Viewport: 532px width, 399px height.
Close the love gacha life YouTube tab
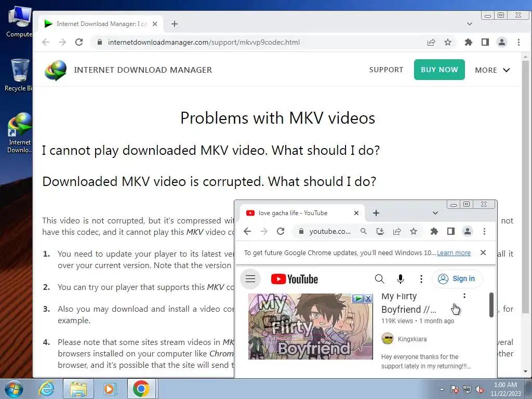click(356, 213)
